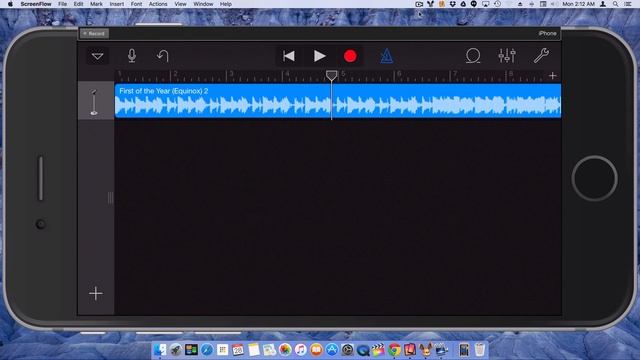Open Dropbox from the menu bar
Image resolution: width=640 pixels, height=360 pixels.
(x=452, y=4)
